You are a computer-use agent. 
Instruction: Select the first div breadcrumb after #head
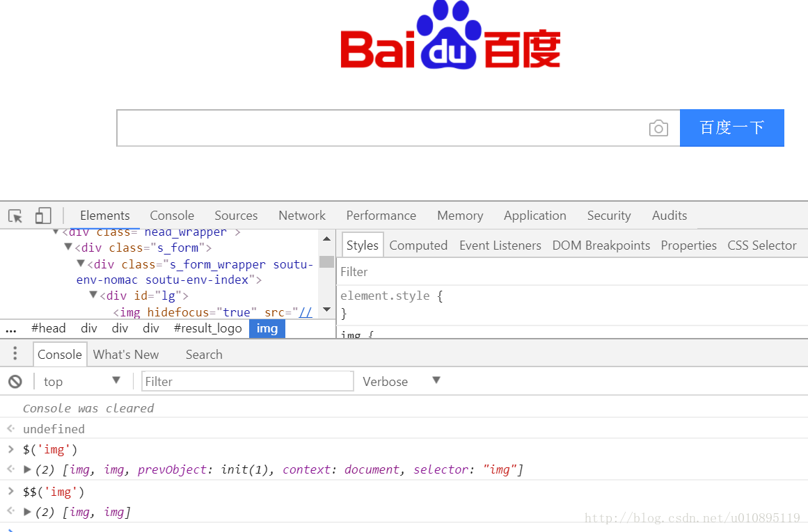pyautogui.click(x=88, y=328)
